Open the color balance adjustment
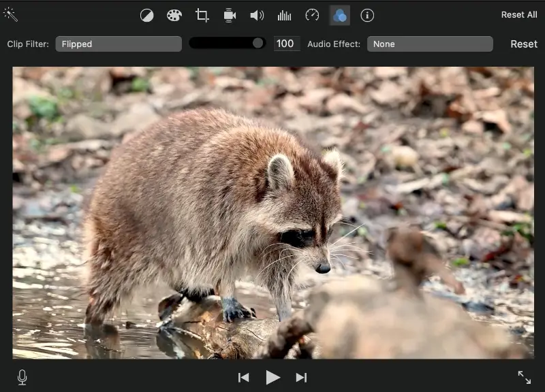Image resolution: width=545 pixels, height=392 pixels. pyautogui.click(x=146, y=15)
